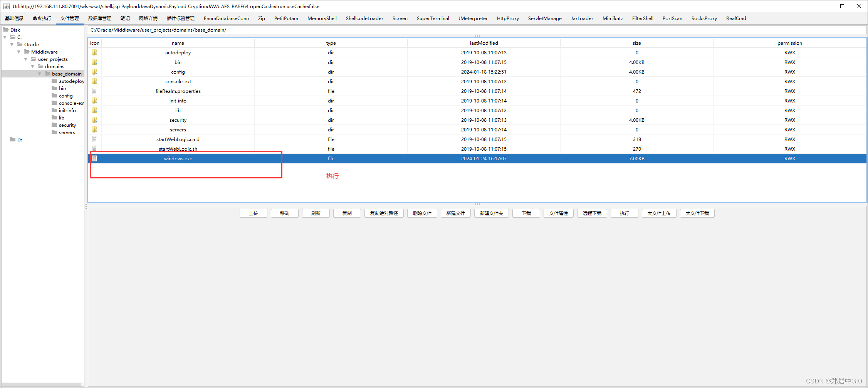This screenshot has height=388, width=868.
Task: Click the 复制绝对路径 button
Action: click(384, 213)
